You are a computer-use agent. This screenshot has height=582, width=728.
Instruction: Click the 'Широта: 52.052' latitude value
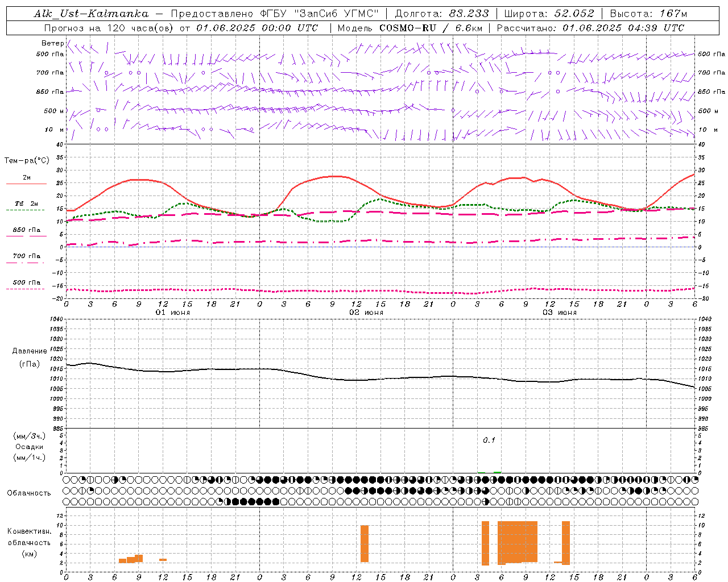pos(549,14)
